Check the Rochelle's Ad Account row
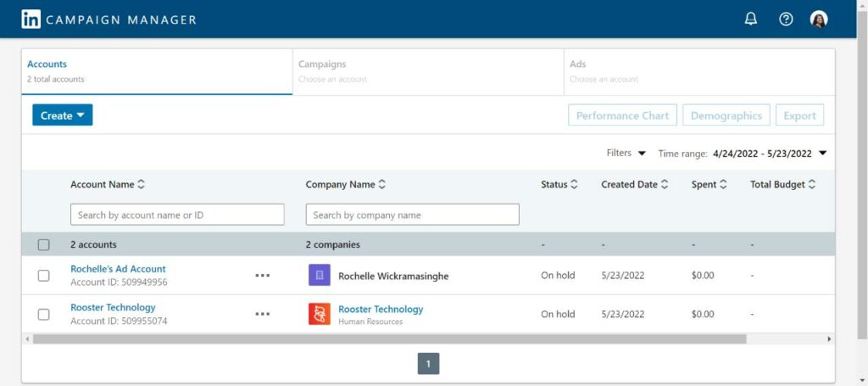 [x=44, y=275]
